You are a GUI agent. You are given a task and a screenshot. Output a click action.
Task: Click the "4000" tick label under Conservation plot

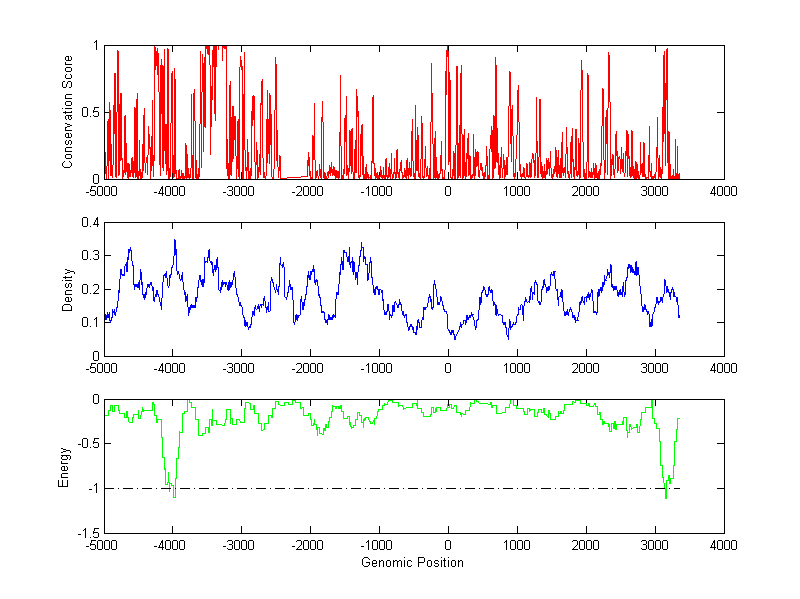723,192
